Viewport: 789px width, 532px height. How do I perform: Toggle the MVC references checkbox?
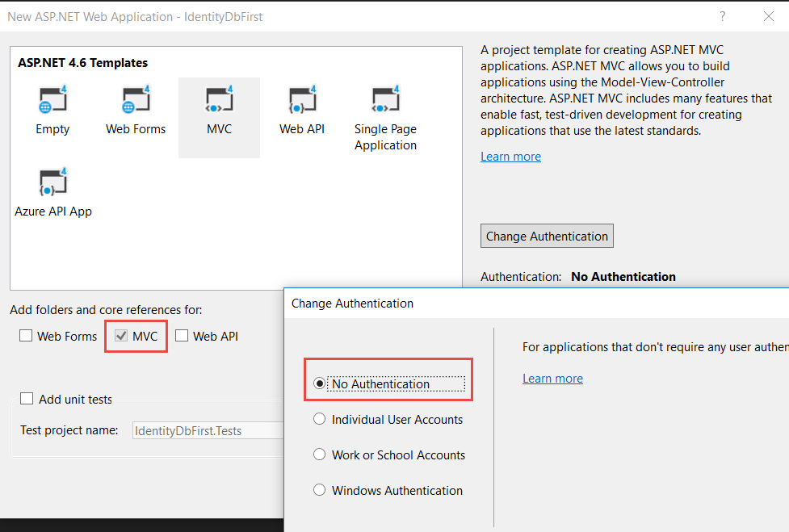[121, 335]
